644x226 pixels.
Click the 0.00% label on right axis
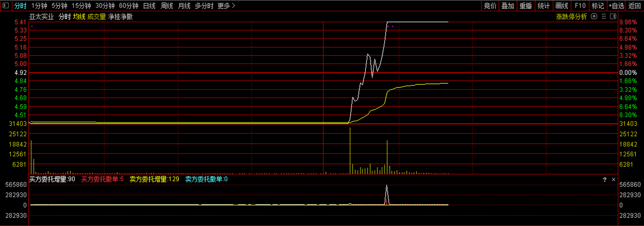pyautogui.click(x=628, y=73)
